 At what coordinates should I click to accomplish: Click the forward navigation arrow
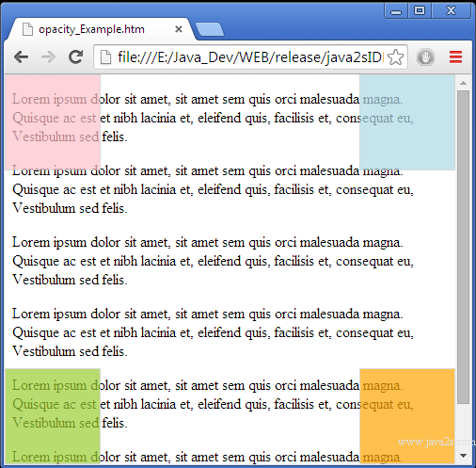48,57
